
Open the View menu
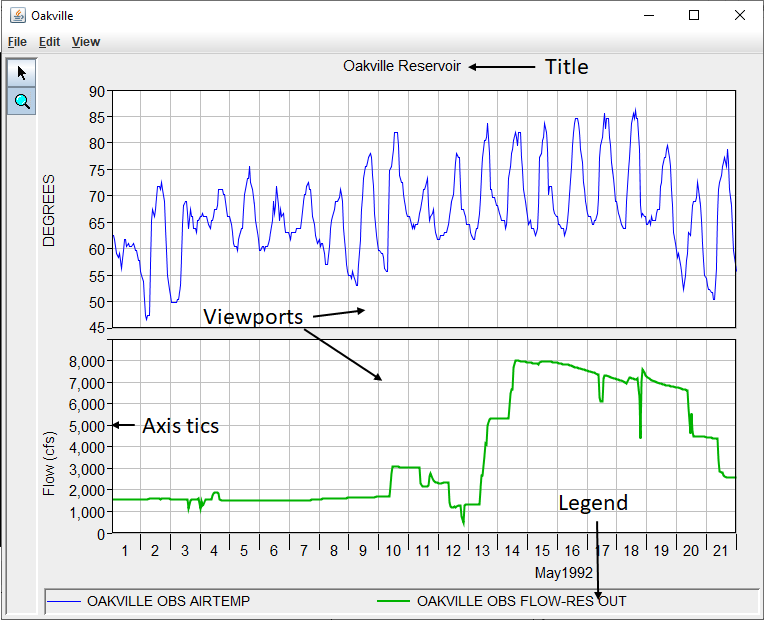pos(85,42)
